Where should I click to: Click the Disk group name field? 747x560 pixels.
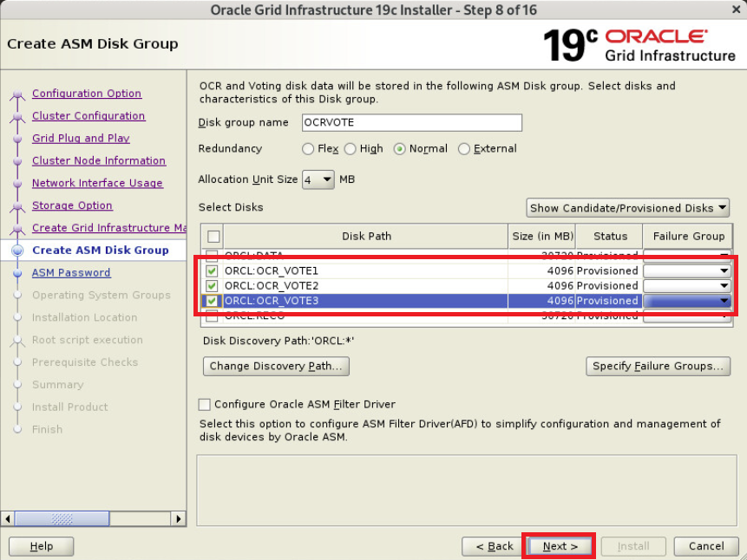pyautogui.click(x=411, y=122)
